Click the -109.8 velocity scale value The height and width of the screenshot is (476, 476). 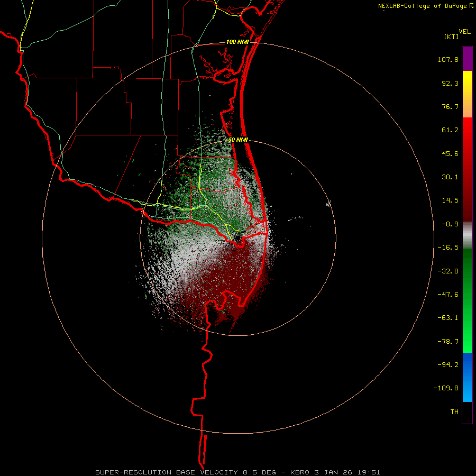(446, 388)
